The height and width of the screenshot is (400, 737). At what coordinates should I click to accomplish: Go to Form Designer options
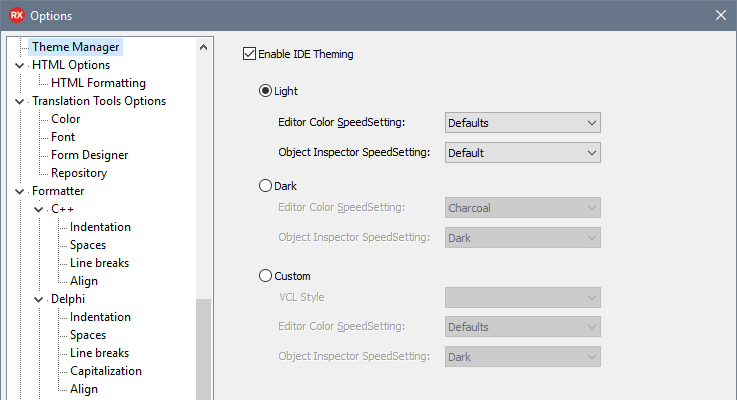coord(89,155)
